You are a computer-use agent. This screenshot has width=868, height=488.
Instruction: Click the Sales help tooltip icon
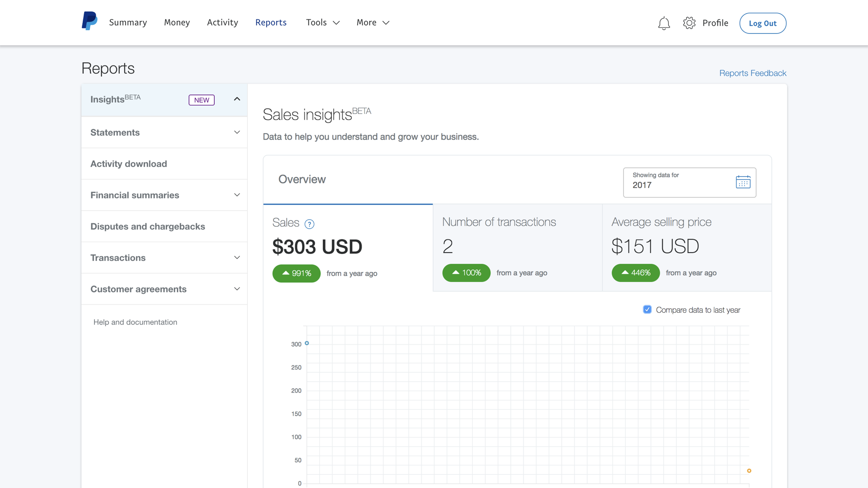(310, 224)
